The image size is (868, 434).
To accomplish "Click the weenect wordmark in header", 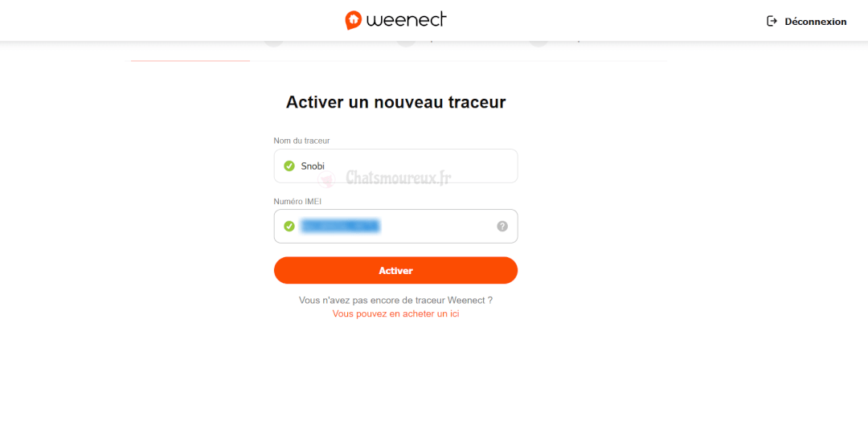I will 407,20.
